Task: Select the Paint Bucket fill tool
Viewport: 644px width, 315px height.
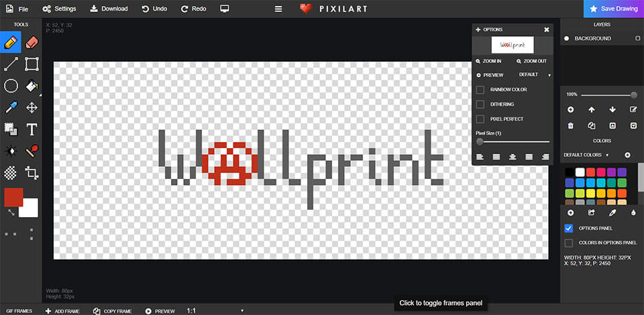Action: click(32, 86)
